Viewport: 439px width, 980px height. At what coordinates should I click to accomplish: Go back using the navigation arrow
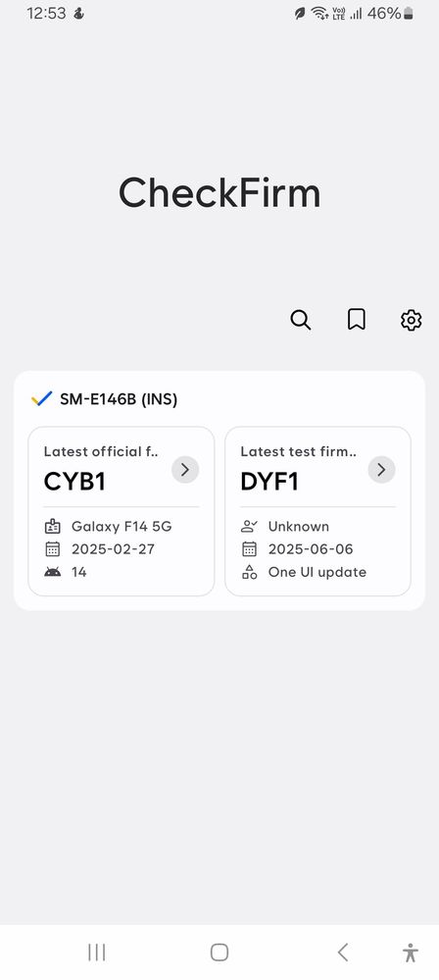click(342, 953)
